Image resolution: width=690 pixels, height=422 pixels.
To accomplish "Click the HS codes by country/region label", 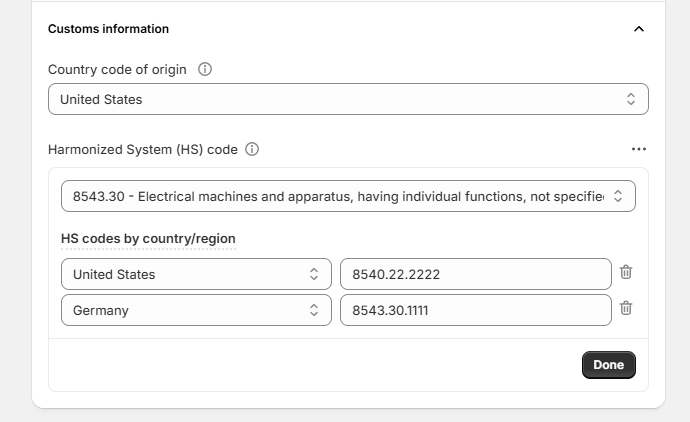I will pyautogui.click(x=148, y=239).
